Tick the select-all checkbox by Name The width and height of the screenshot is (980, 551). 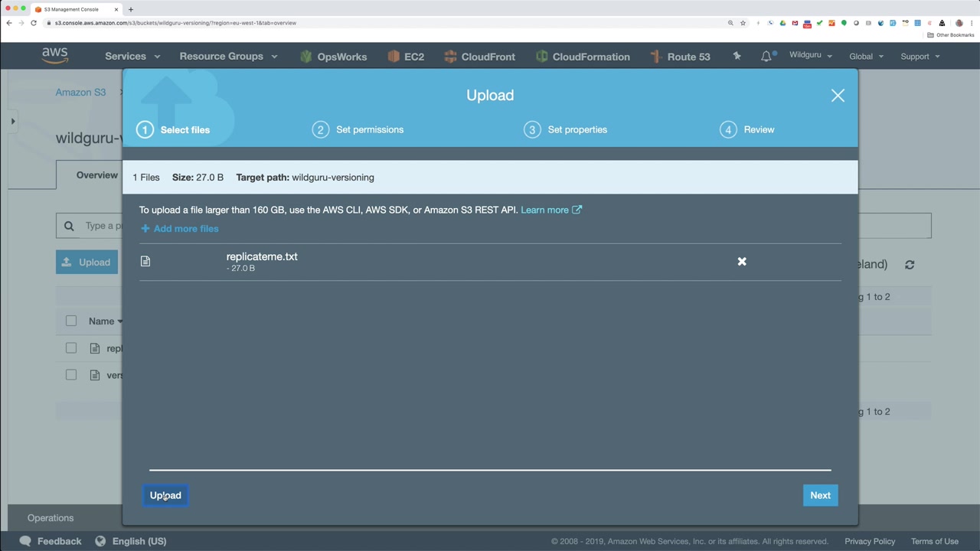click(71, 321)
